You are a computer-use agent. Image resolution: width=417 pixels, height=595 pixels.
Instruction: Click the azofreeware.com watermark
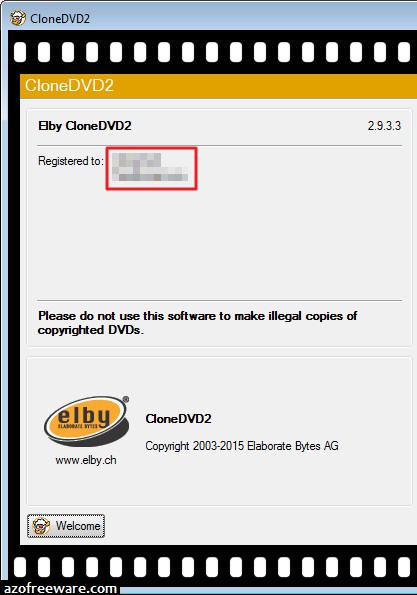60,589
